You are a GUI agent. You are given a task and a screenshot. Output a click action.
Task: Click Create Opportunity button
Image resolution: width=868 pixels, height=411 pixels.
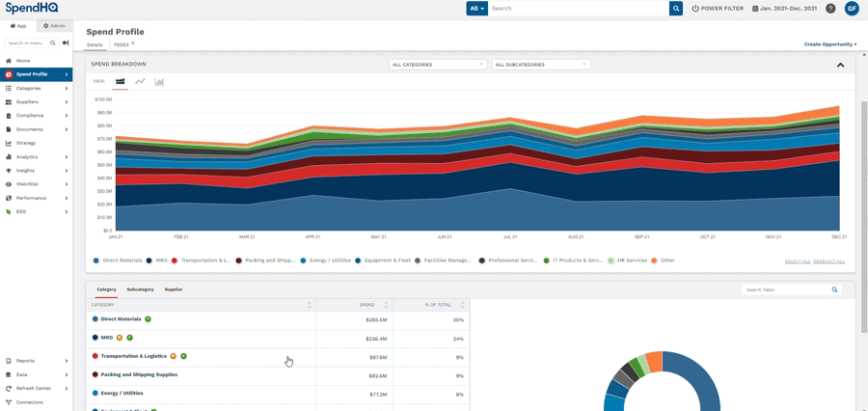coord(830,43)
